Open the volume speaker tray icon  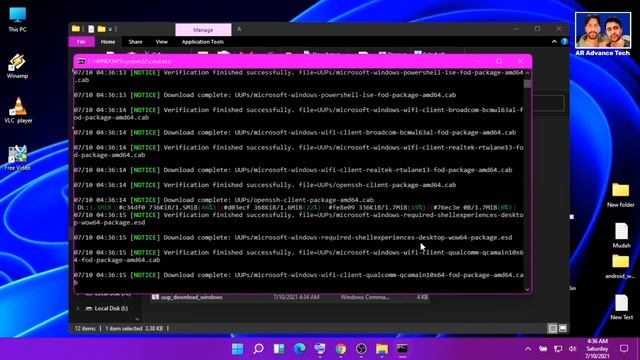click(573, 349)
